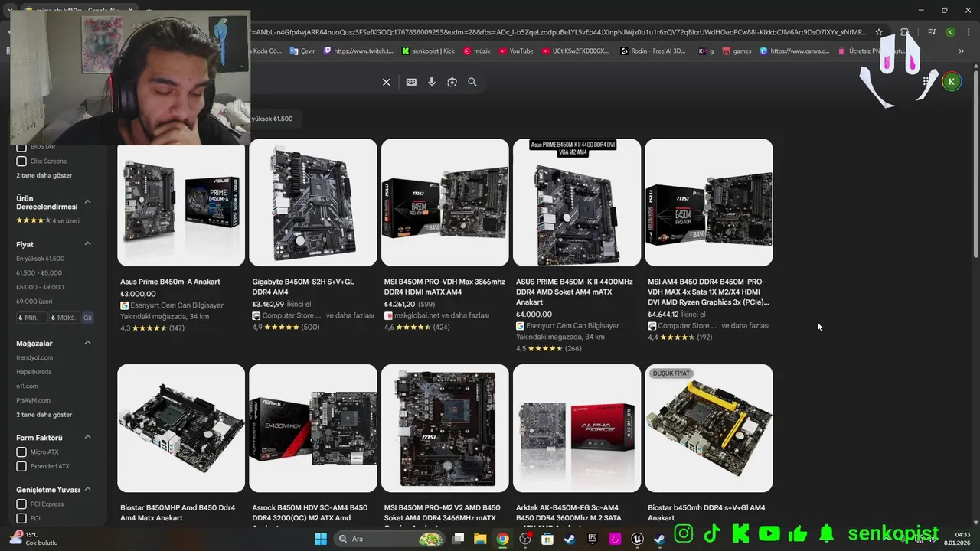Screen dimensions: 980x551
Task: Collapse the Mağazalar section
Action: pos(87,343)
